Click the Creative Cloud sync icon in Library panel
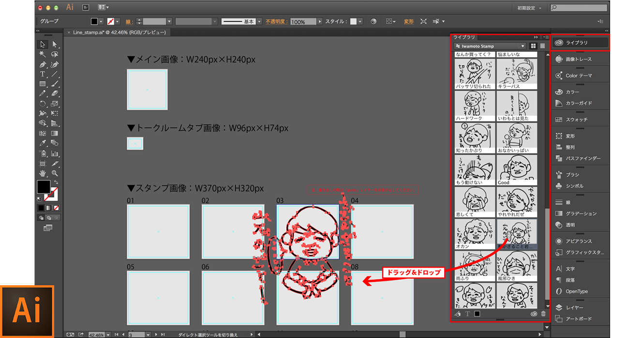Image resolution: width=644 pixels, height=338 pixels. (x=534, y=314)
